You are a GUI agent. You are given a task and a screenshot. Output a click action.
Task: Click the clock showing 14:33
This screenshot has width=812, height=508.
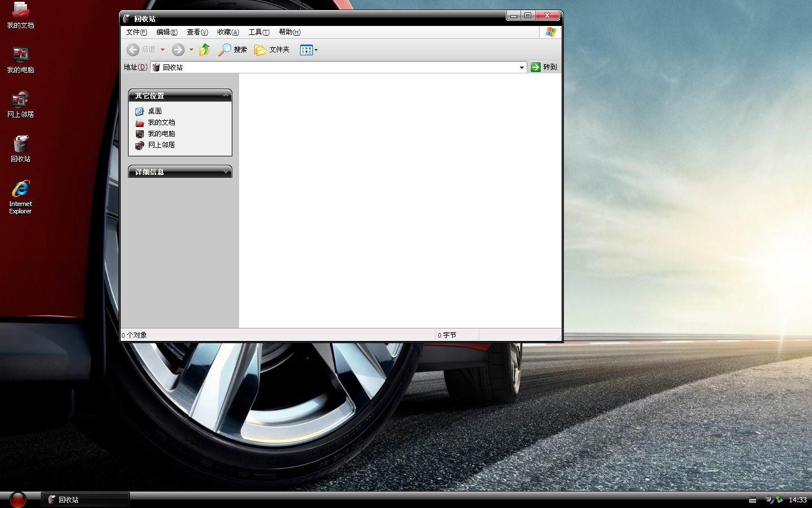[797, 500]
